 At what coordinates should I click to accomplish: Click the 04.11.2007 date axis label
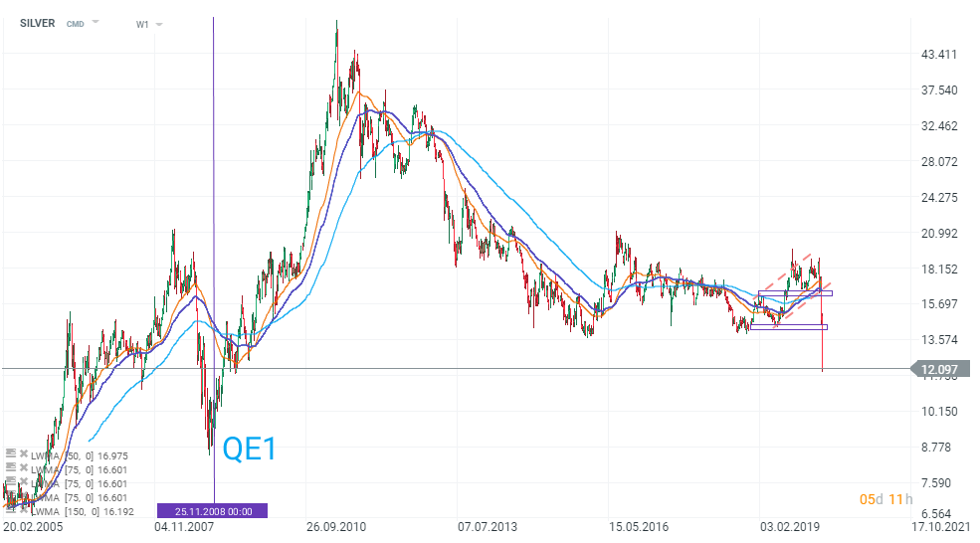pyautogui.click(x=184, y=526)
